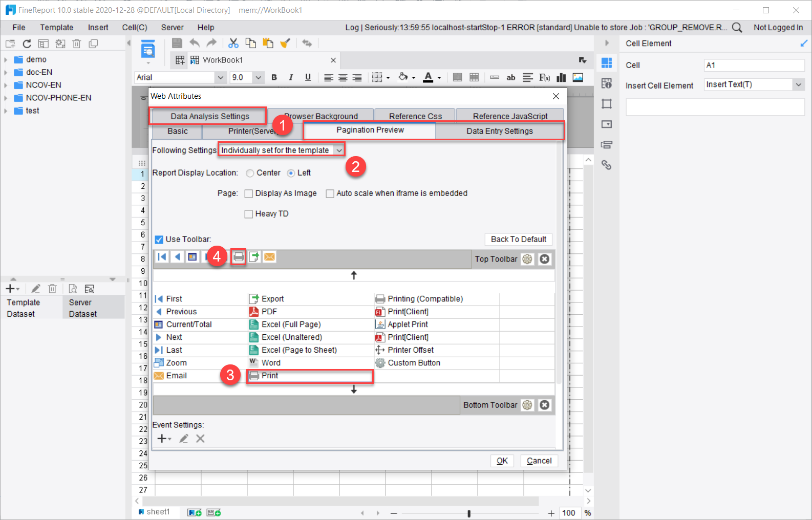This screenshot has width=812, height=520.
Task: Enable Display As Image checkbox
Action: [249, 193]
